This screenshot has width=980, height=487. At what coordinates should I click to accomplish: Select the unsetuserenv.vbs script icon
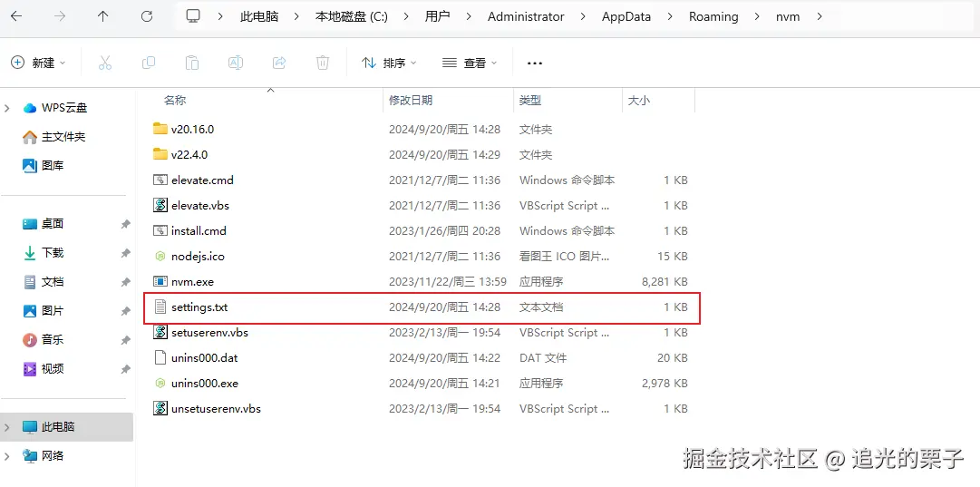click(160, 409)
